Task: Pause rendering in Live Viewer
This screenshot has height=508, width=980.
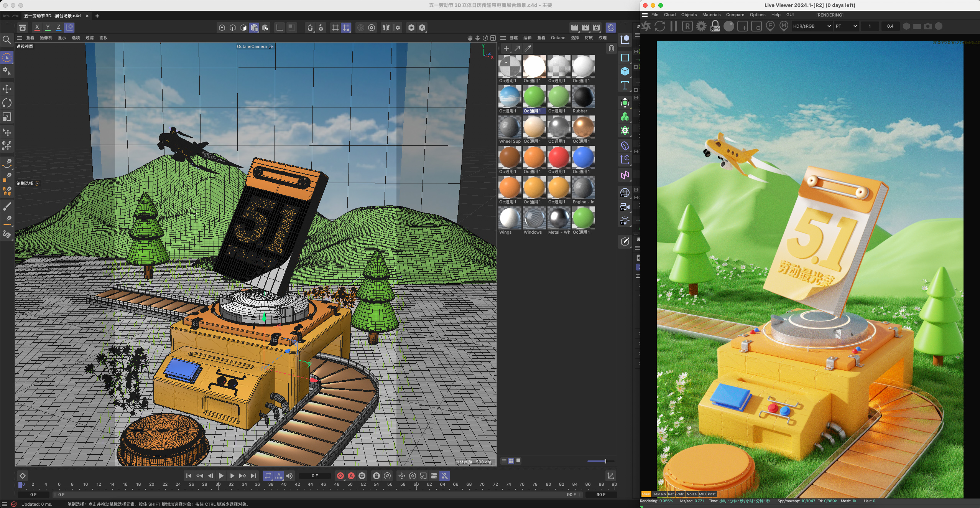Action: tap(673, 26)
